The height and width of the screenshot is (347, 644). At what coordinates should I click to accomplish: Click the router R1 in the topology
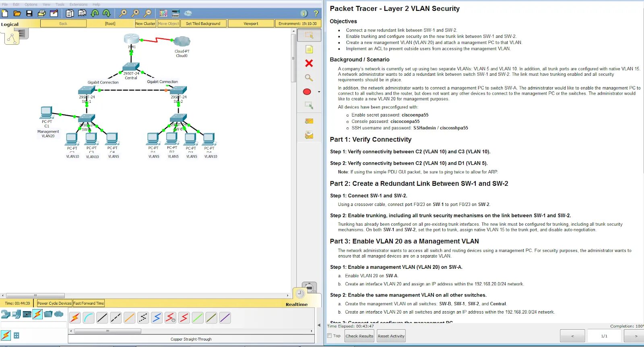131,39
